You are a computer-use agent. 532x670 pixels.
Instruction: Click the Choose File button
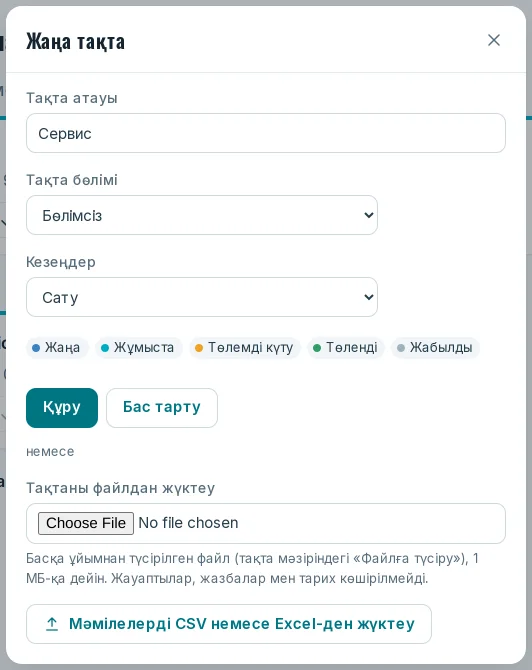(x=86, y=523)
